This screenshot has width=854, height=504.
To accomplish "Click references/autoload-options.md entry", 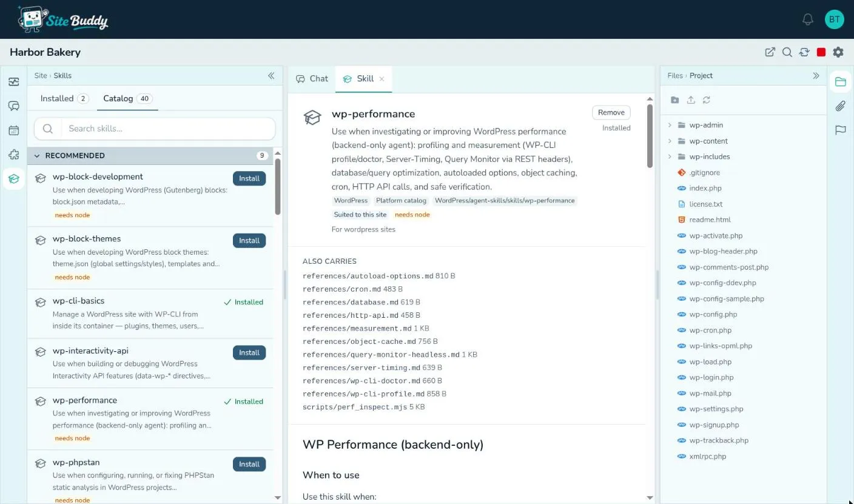I will (x=378, y=276).
